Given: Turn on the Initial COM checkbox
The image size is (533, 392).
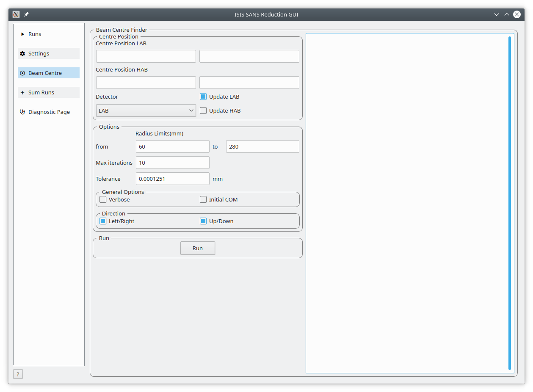Looking at the screenshot, I should 203,200.
